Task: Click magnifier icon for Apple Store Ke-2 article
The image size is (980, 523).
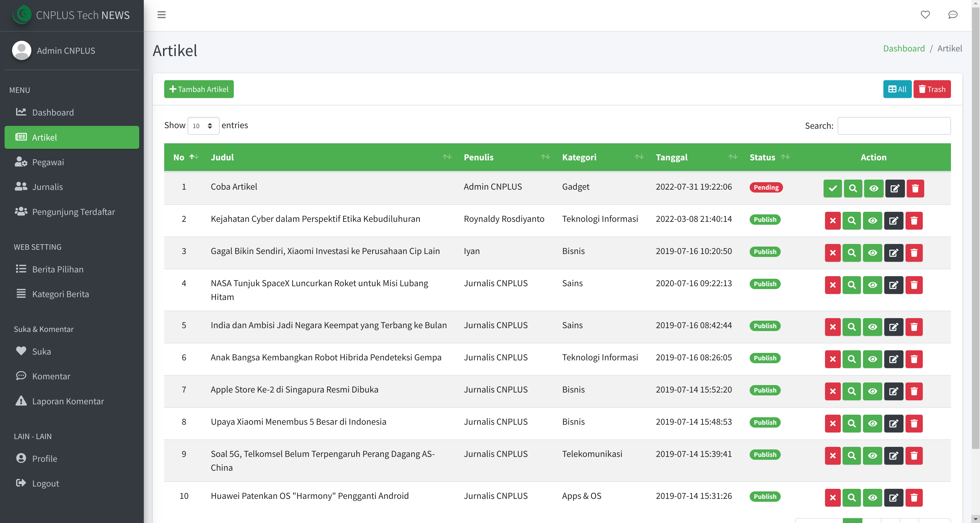Action: click(851, 391)
